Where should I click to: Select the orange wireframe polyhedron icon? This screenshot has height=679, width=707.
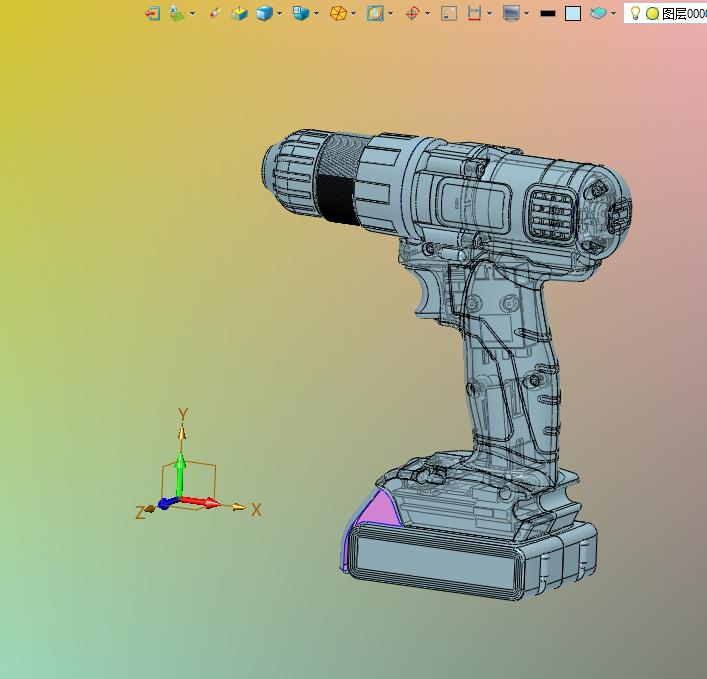(x=338, y=14)
